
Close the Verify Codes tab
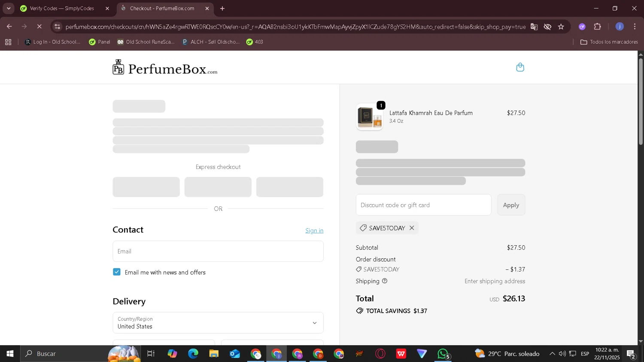[x=107, y=8]
